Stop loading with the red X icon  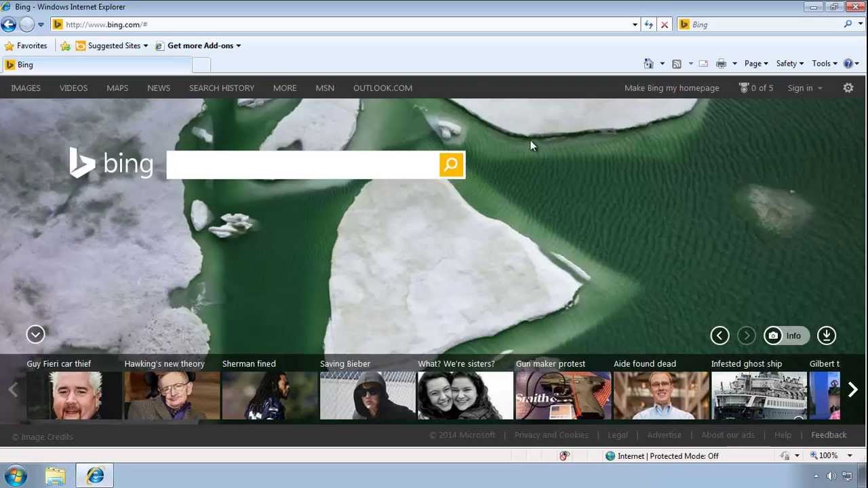tap(665, 24)
